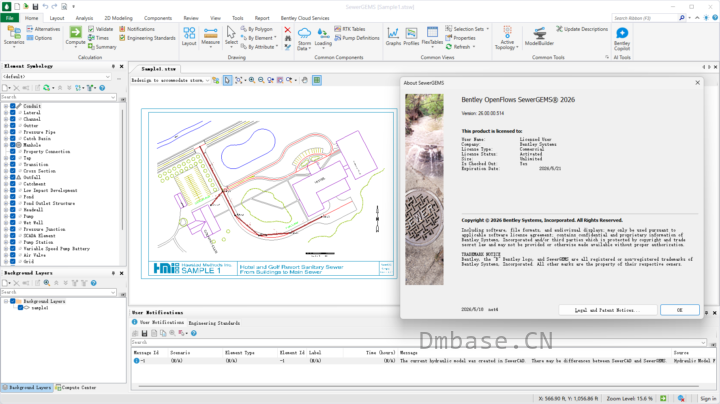720x404 pixels.
Task: Open the Refresh dropdown arrow
Action: click(x=473, y=47)
